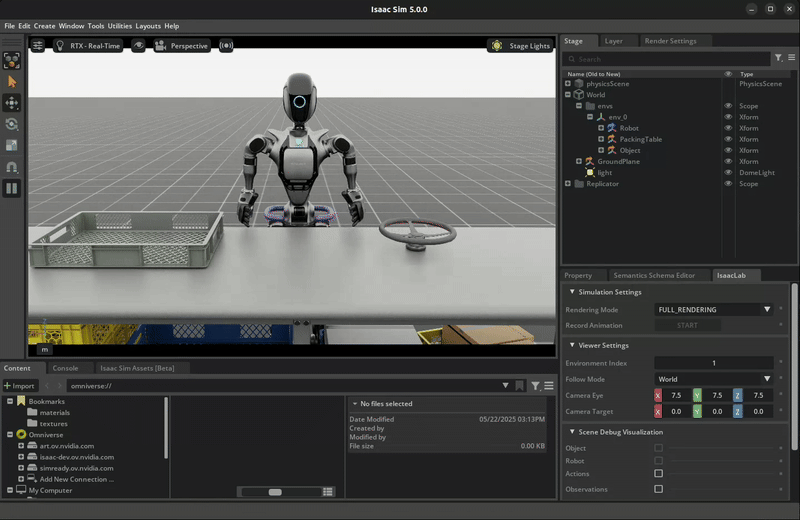The image size is (800, 520).
Task: Click Camera Target Z value field
Action: [758, 411]
